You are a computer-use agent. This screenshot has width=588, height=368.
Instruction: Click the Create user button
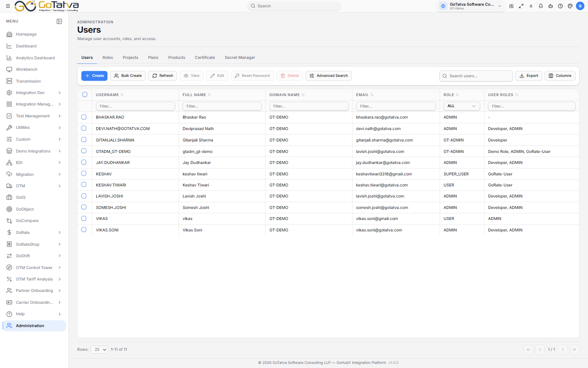pos(94,76)
